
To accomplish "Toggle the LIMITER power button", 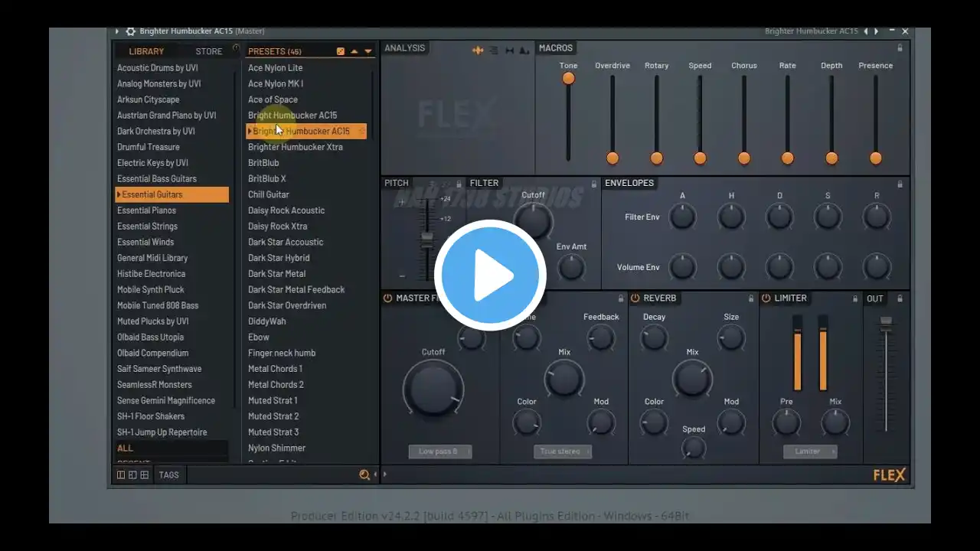I will (766, 298).
